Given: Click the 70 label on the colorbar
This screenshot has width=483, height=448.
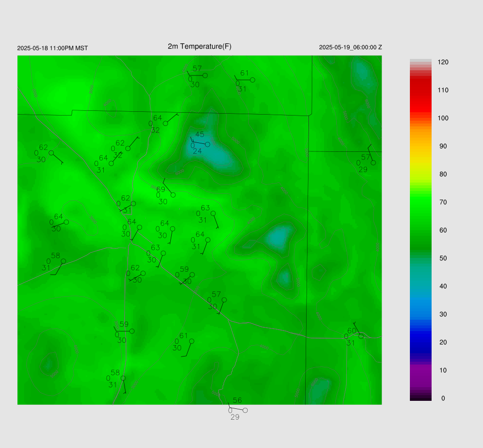Looking at the screenshot, I should point(443,202).
